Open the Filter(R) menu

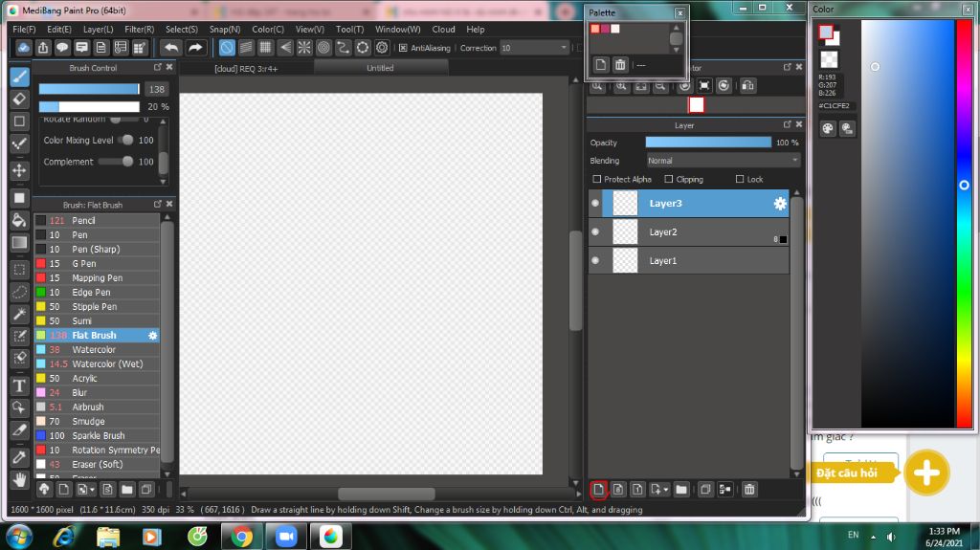(140, 30)
